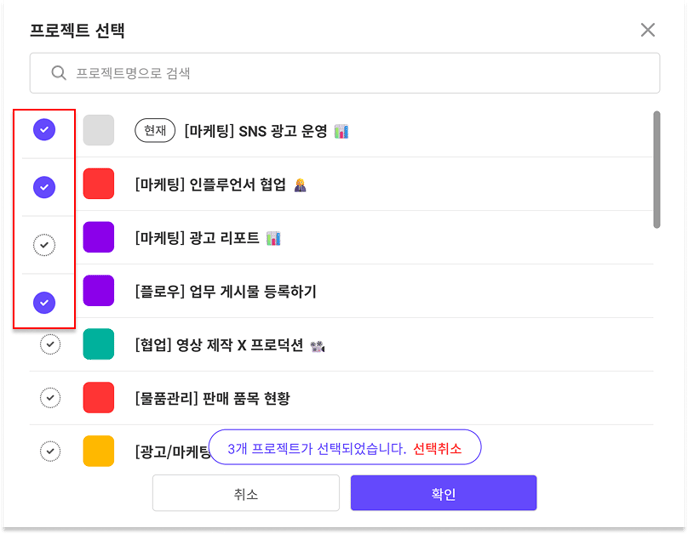Click the 확인 confirm button
Viewport: 688px width, 534px height.
[444, 493]
